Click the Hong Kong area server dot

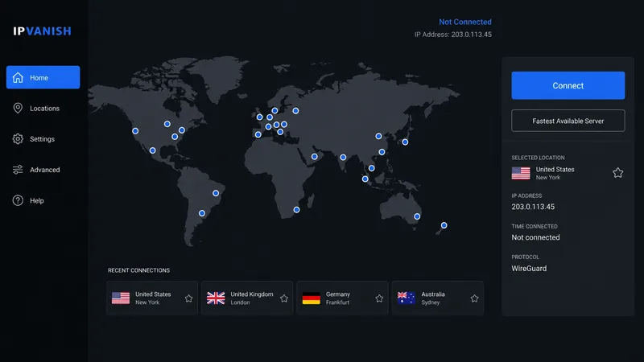tap(382, 152)
